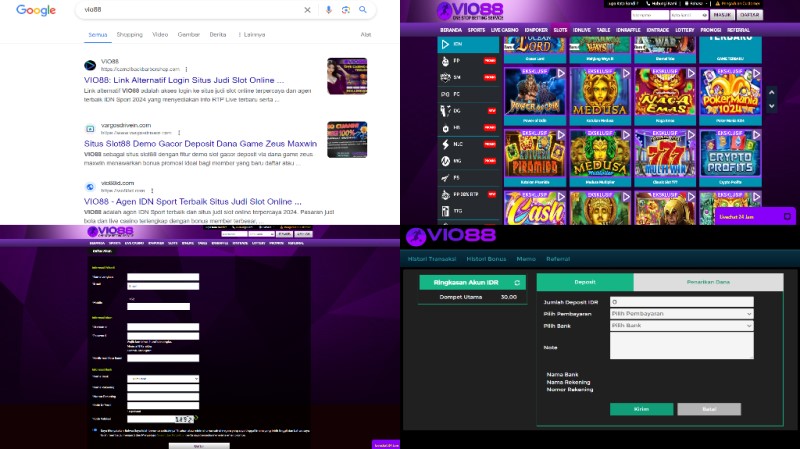The image size is (800, 449).
Task: Select the PS provider icon in slots sidebar
Action: point(445,178)
